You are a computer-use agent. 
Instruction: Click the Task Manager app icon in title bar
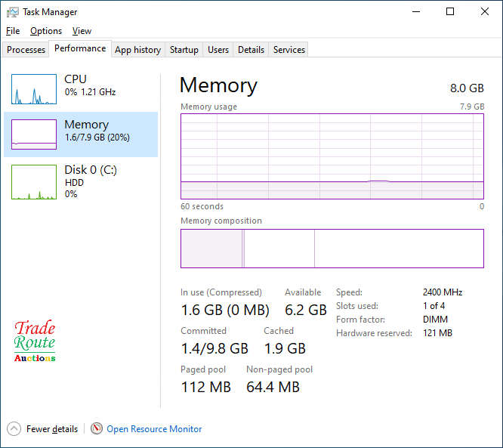12,12
